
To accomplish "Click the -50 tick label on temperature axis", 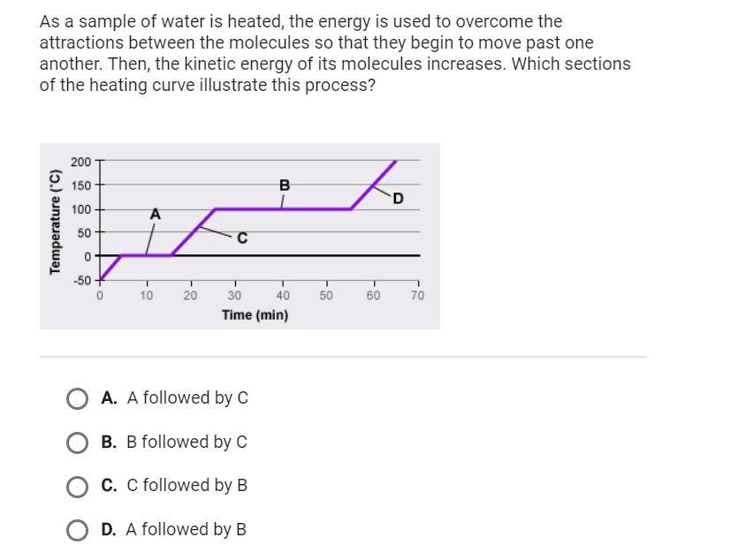I will (x=81, y=280).
